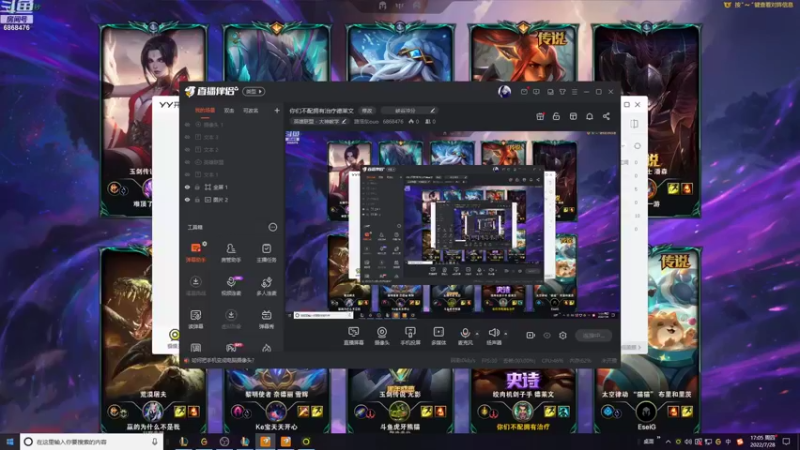Image resolution: width=800 pixels, height=450 pixels.
Task: Open the user avatar in title bar
Action: 504,91
